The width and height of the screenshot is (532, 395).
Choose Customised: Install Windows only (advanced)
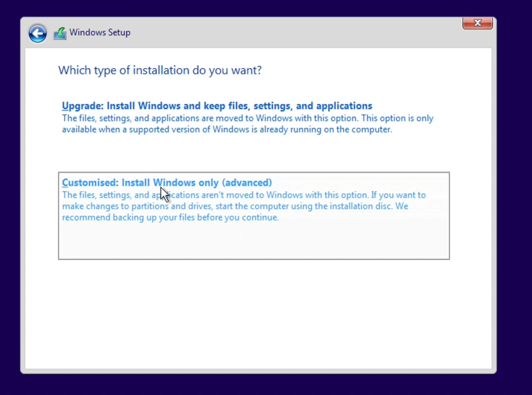click(x=167, y=183)
